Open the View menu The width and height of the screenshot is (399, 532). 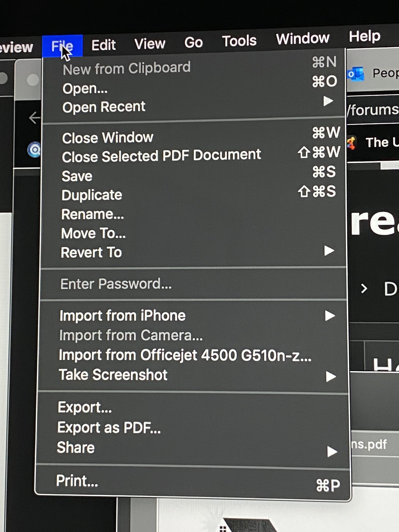tap(150, 43)
